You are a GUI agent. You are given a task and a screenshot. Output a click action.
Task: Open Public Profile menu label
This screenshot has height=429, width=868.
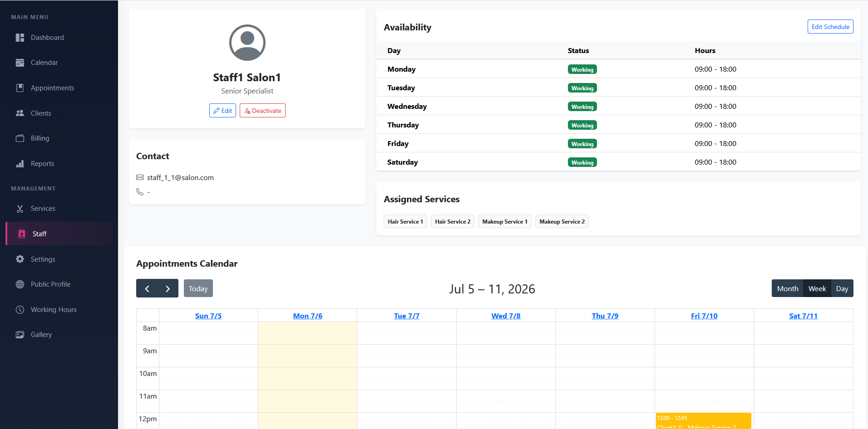[x=50, y=284]
